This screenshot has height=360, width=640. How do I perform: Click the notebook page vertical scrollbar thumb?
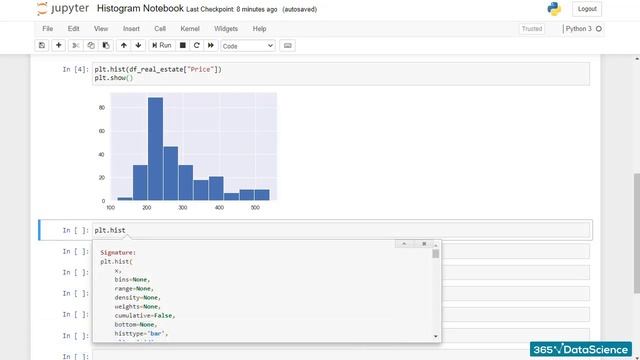click(637, 233)
